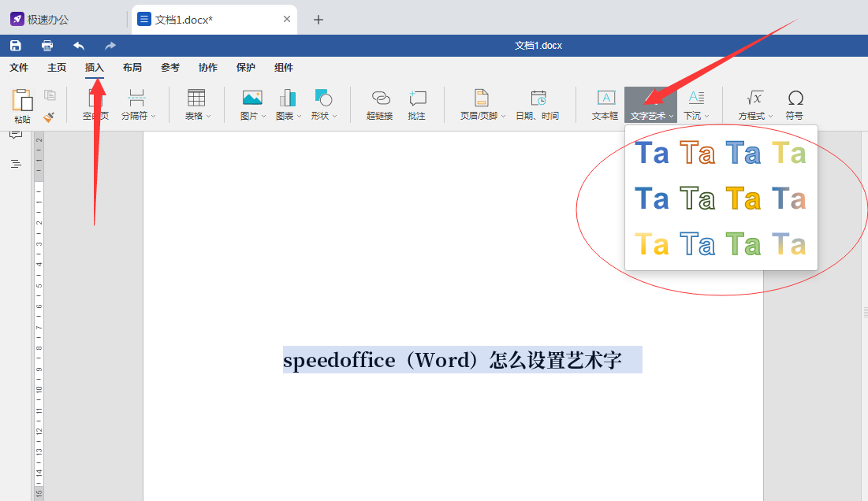Open the comments panel in left sidebar
868x501 pixels.
coord(16,135)
